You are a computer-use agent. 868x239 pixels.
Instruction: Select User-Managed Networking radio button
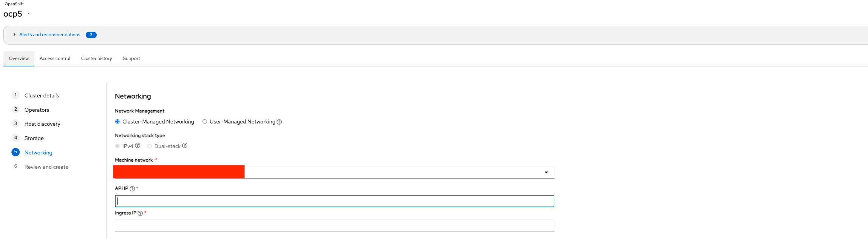[205, 122]
